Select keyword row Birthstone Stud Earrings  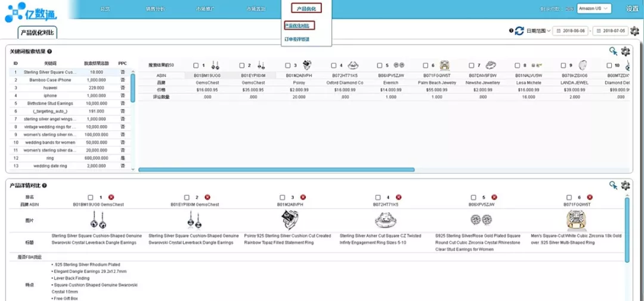coord(70,104)
